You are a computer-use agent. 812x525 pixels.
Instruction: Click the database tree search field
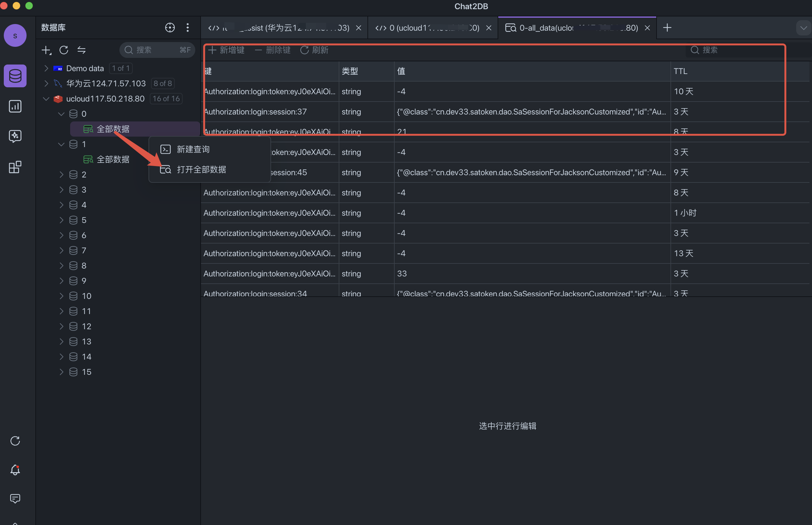(157, 50)
